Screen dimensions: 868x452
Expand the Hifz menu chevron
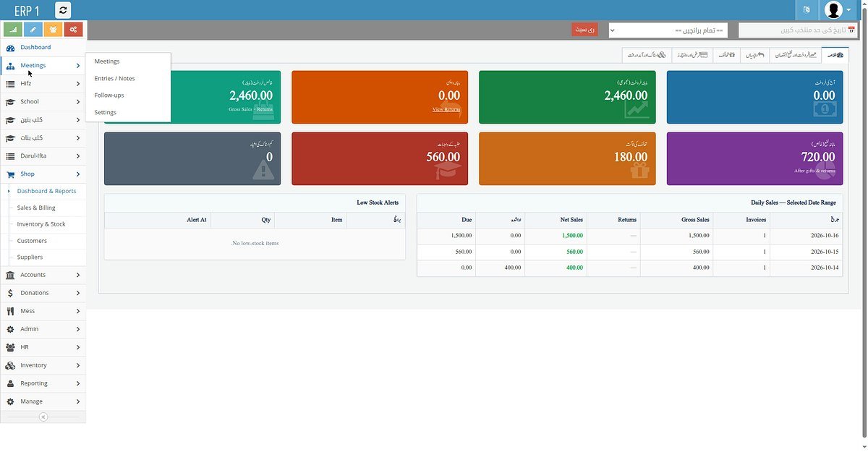click(x=77, y=84)
